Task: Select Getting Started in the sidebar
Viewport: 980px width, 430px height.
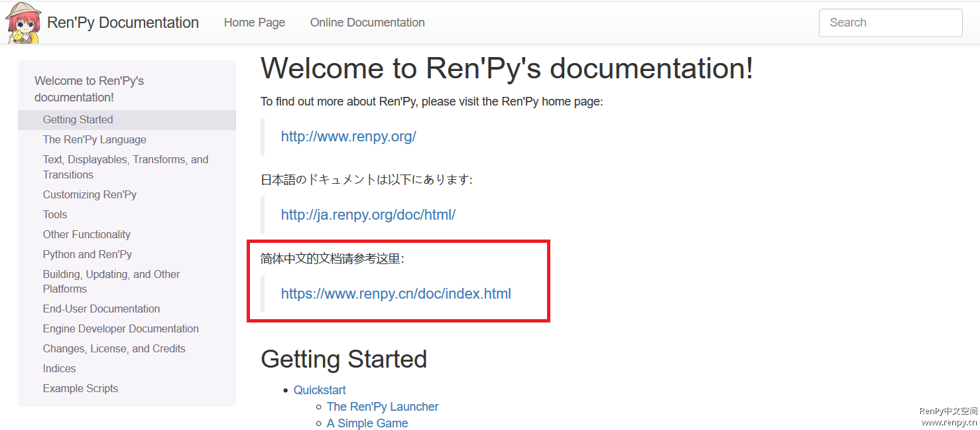Action: tap(127, 120)
